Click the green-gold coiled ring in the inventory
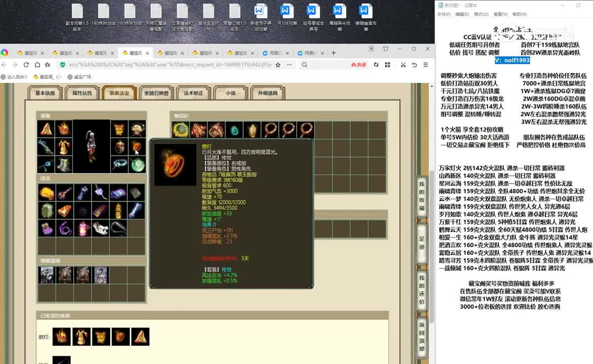The width and height of the screenshot is (593, 364). click(181, 129)
